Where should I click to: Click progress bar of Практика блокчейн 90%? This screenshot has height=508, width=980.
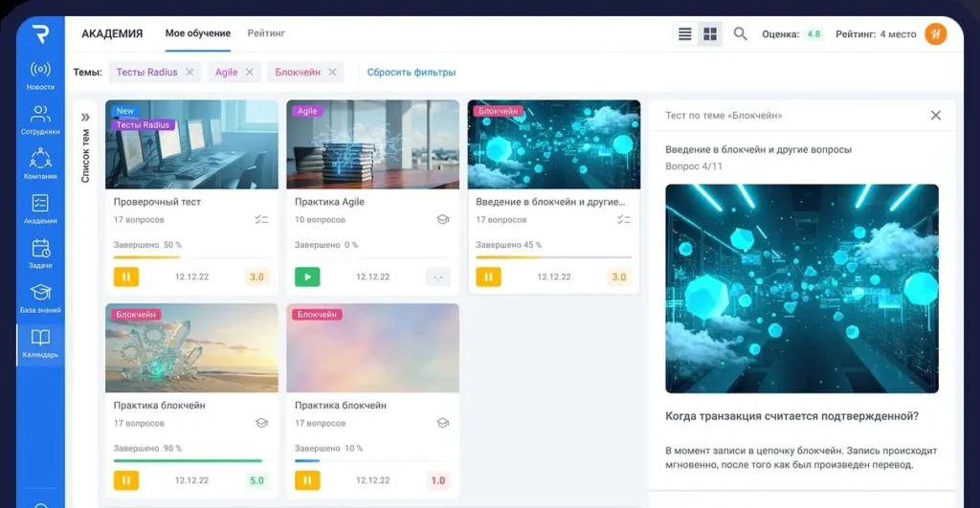[188, 460]
